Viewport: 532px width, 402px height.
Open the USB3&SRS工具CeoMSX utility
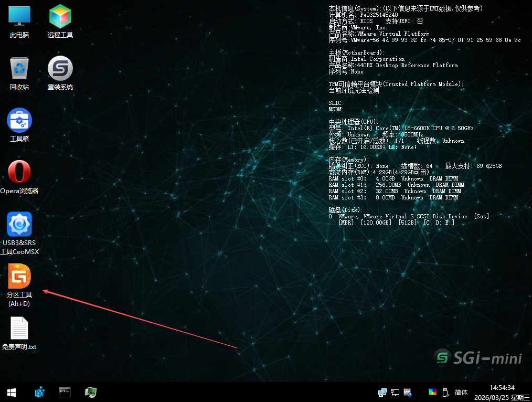(x=19, y=225)
